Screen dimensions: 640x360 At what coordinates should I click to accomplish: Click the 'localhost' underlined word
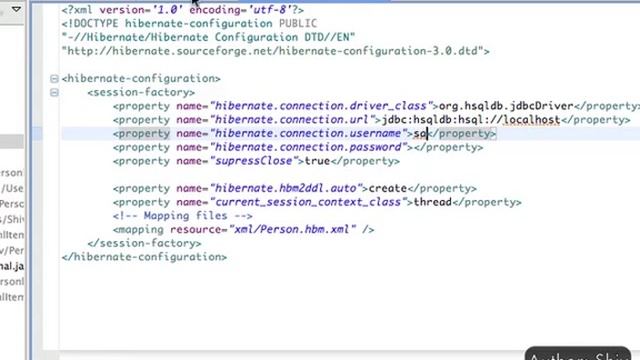coord(531,120)
